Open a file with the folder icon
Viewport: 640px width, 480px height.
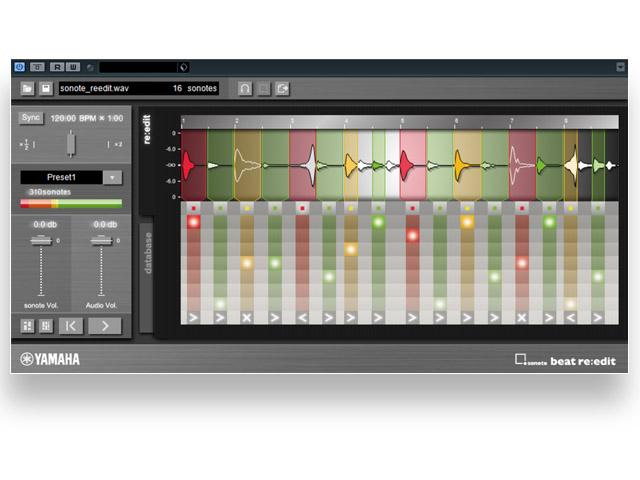point(27,88)
